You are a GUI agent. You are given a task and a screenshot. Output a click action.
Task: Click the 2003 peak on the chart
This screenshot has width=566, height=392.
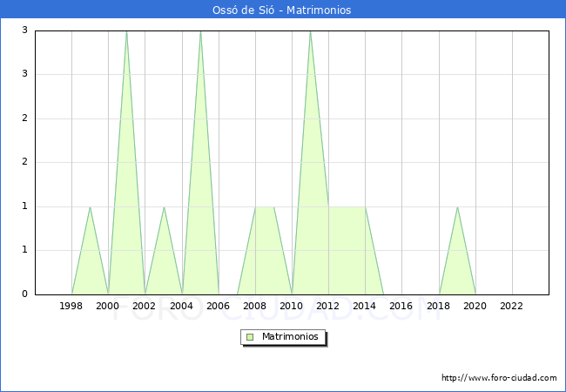tap(164, 207)
